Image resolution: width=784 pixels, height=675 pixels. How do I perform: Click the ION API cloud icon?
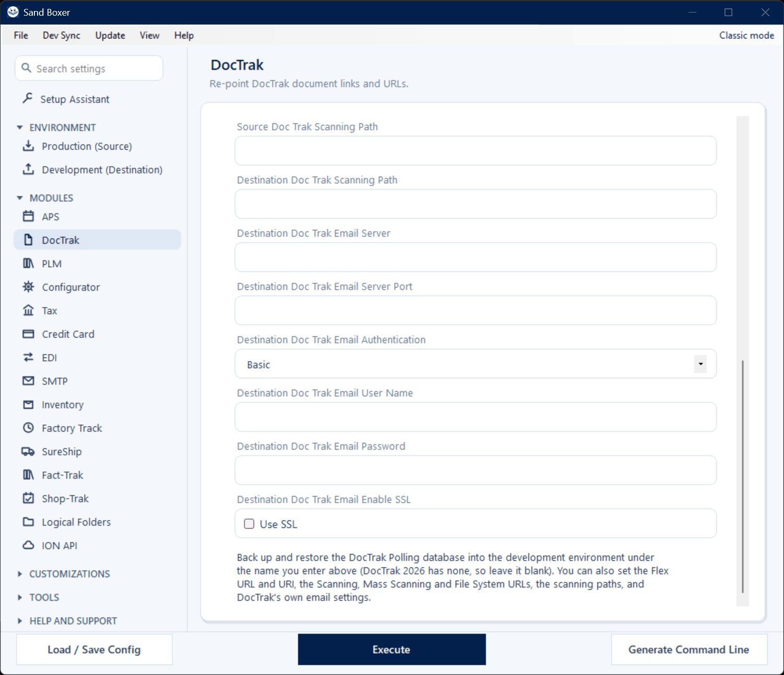click(x=28, y=545)
